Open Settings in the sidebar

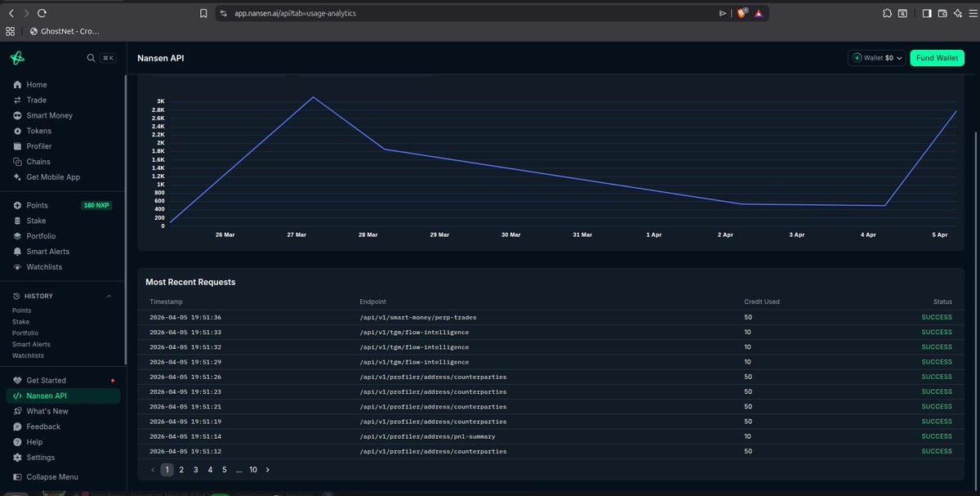click(40, 458)
